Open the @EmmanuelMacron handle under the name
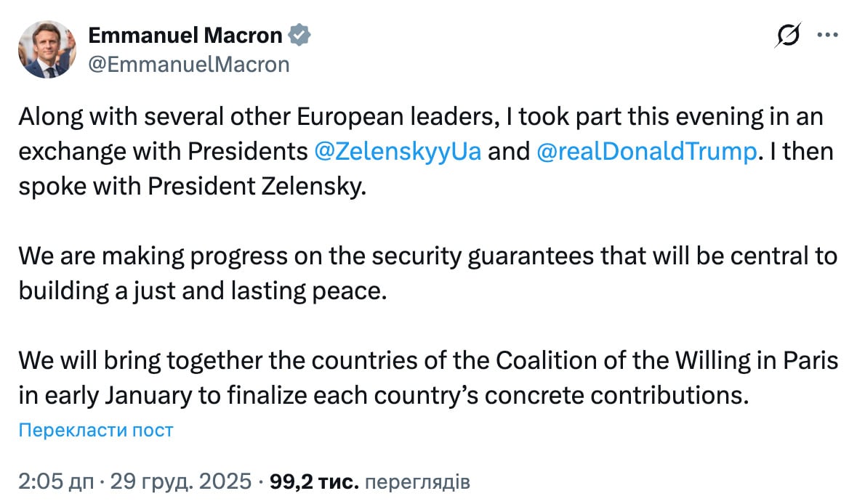 coord(189,64)
